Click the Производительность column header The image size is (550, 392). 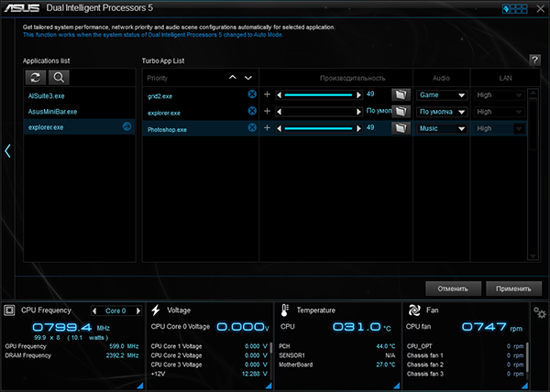pos(353,78)
